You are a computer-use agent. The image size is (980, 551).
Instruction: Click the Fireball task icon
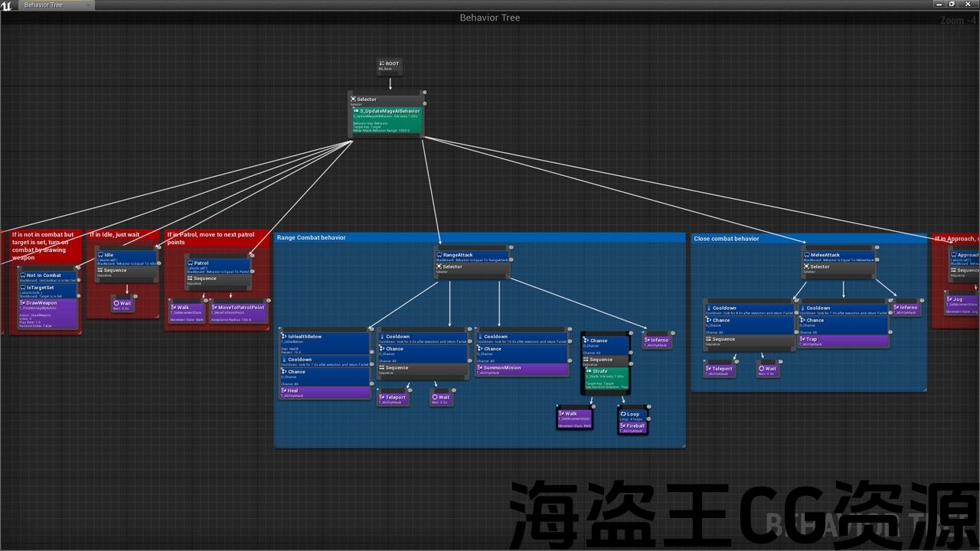pos(623,425)
